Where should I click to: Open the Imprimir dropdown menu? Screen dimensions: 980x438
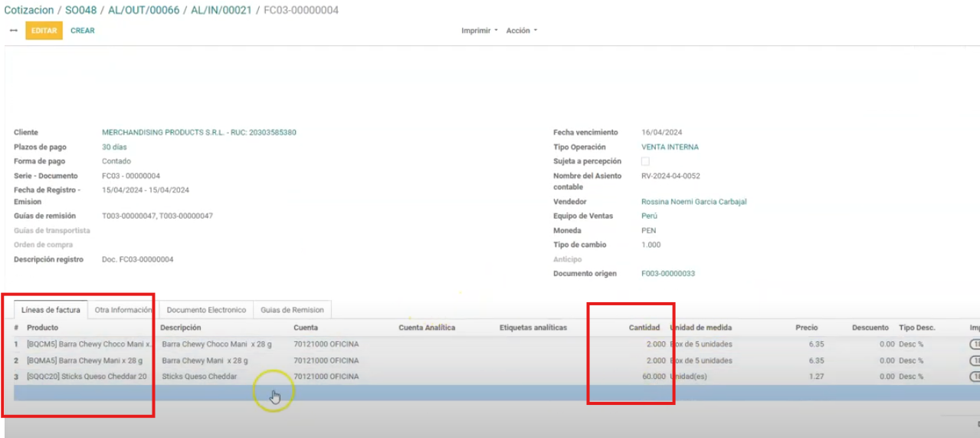(x=479, y=31)
